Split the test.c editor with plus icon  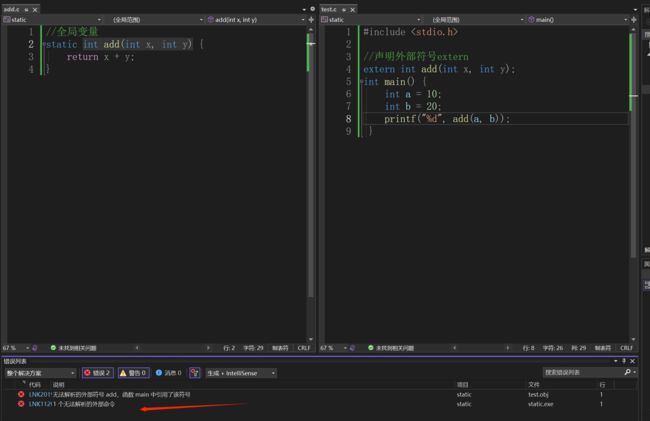tap(633, 19)
